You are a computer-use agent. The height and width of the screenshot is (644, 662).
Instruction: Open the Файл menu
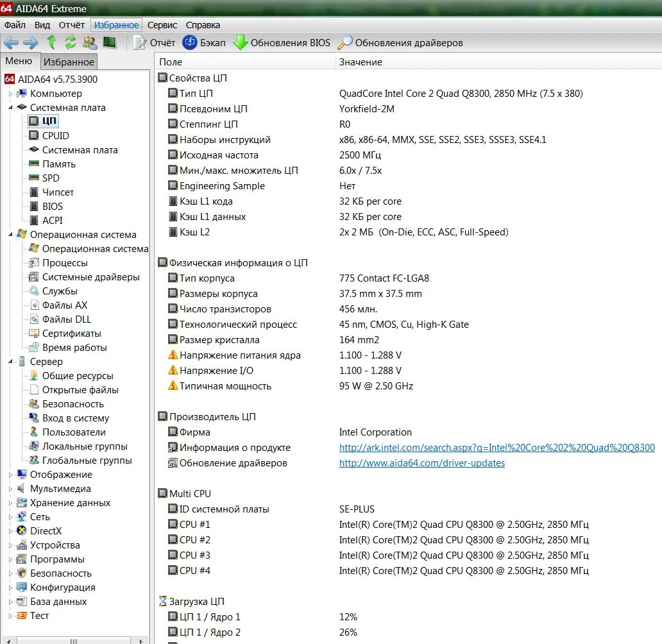15,25
